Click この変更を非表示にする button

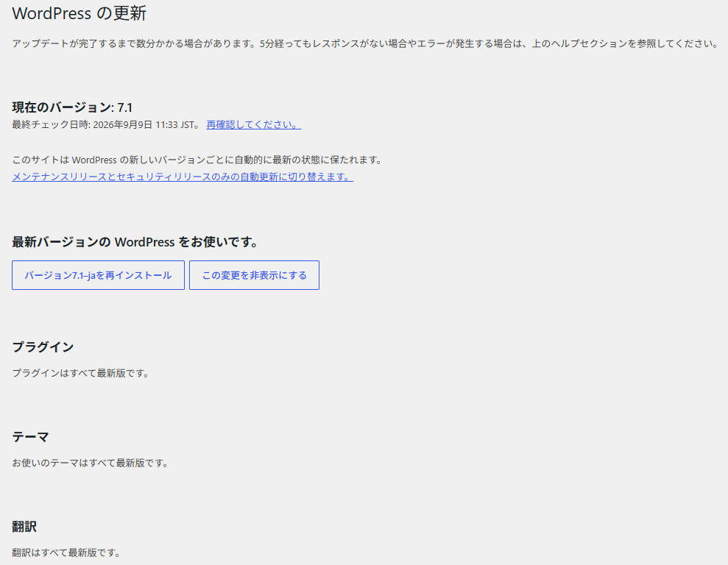click(x=254, y=275)
